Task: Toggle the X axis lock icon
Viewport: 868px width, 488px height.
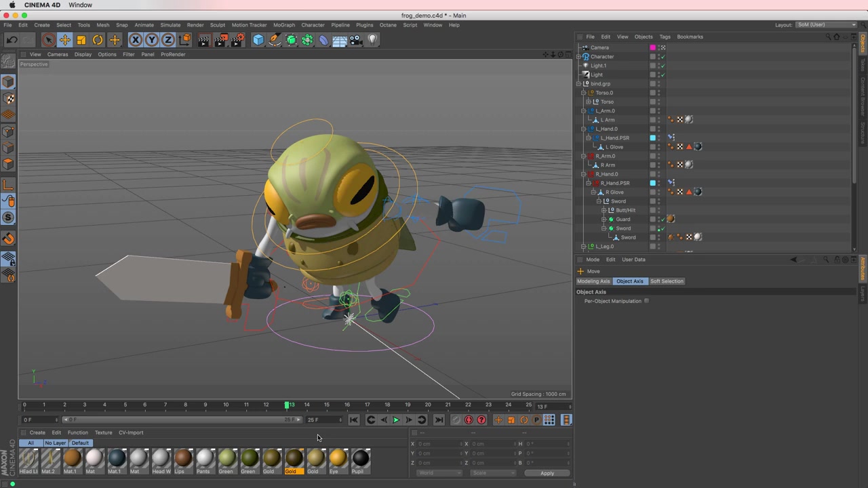Action: click(135, 39)
